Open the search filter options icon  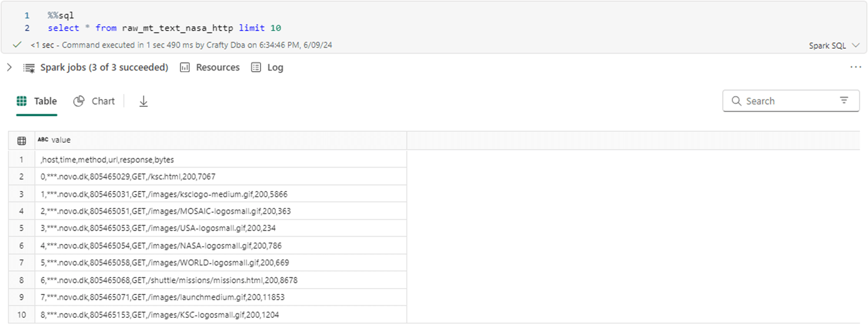point(844,100)
